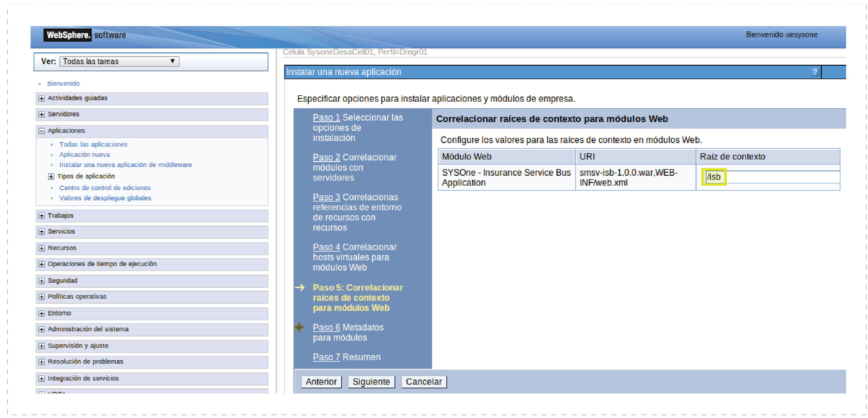This screenshot has width=868, height=418.
Task: Expand Integración de servicios plus icon
Action: [x=41, y=378]
